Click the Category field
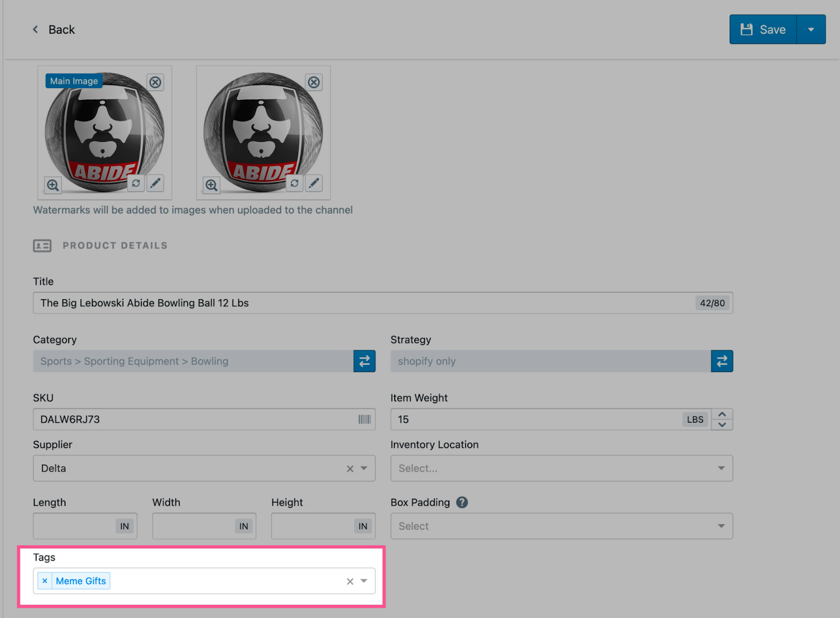Viewport: 840px width, 618px height. (x=193, y=361)
